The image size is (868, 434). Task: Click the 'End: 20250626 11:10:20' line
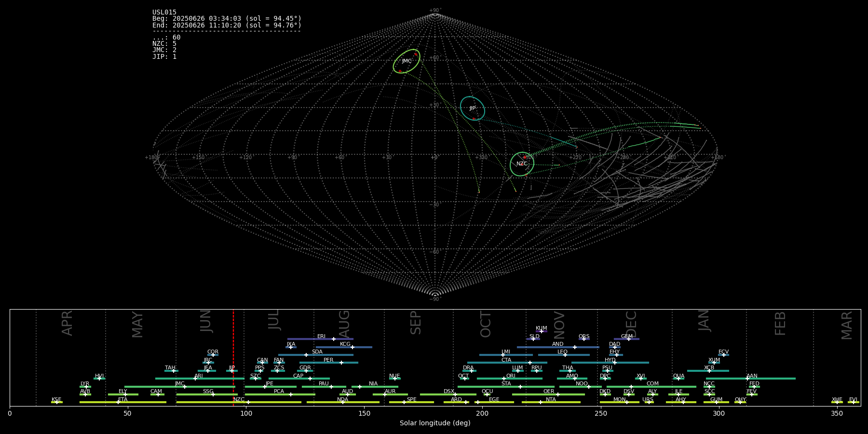tap(227, 25)
